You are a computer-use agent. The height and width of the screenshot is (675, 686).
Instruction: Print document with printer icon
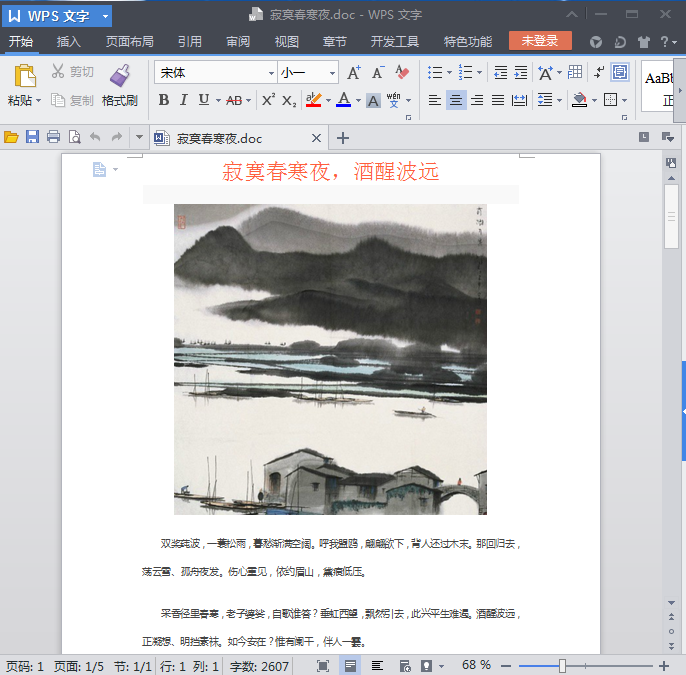coord(53,137)
